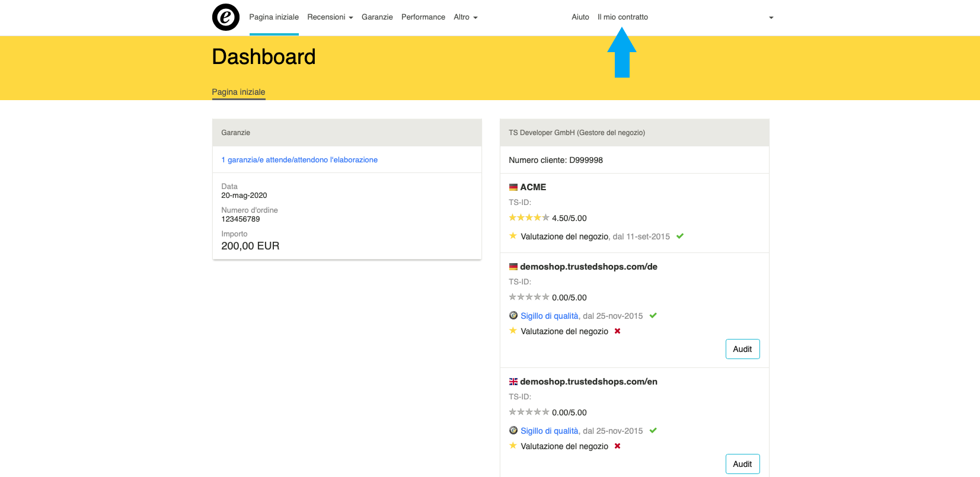Click the Trusted Shops logo icon
Viewport: 980px width, 477px height.
coord(226,17)
